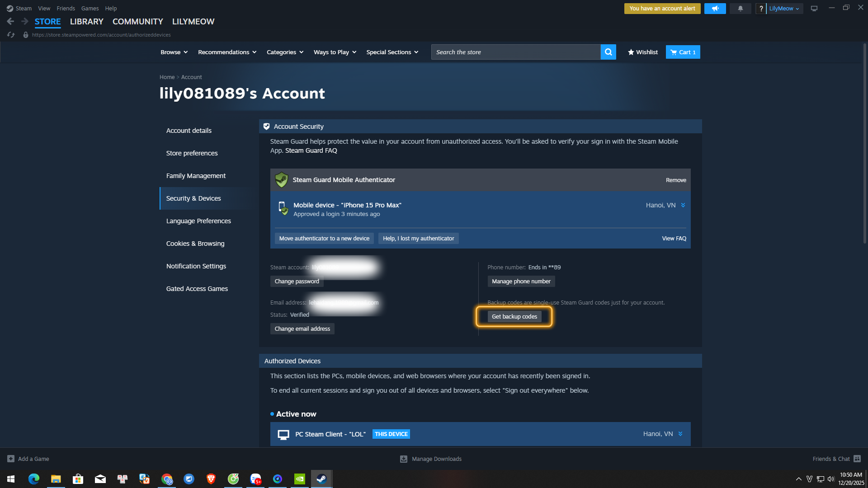Open LilyMeow account dropdown
868x488 pixels.
click(x=784, y=9)
